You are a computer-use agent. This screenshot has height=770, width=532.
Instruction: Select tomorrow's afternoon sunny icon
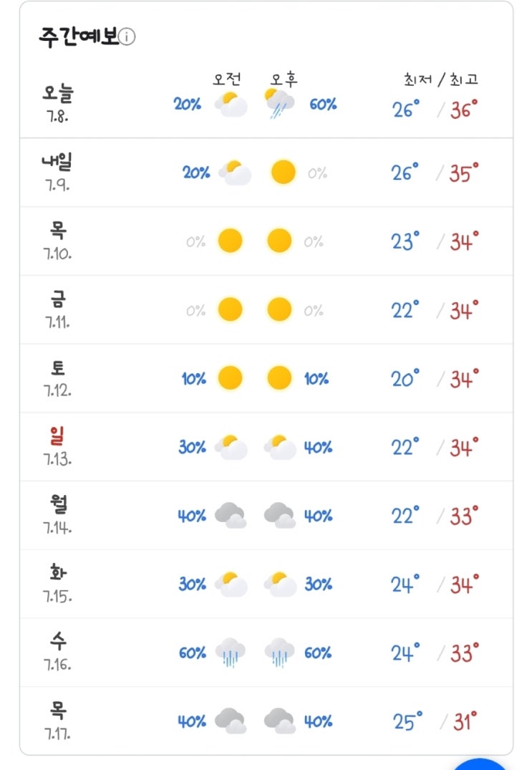click(x=283, y=173)
